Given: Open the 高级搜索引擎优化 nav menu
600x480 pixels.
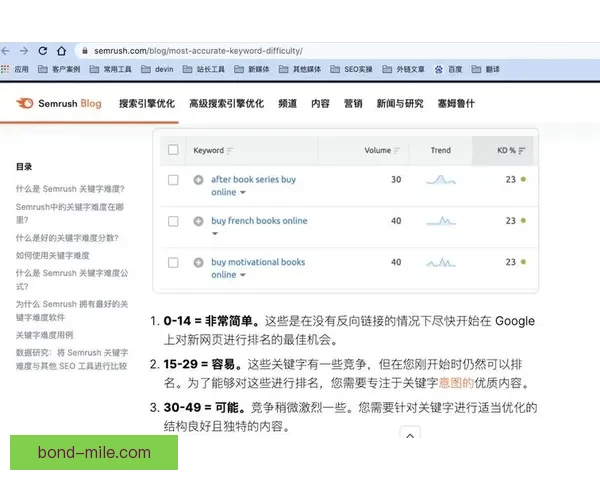Looking at the screenshot, I should point(227,103).
